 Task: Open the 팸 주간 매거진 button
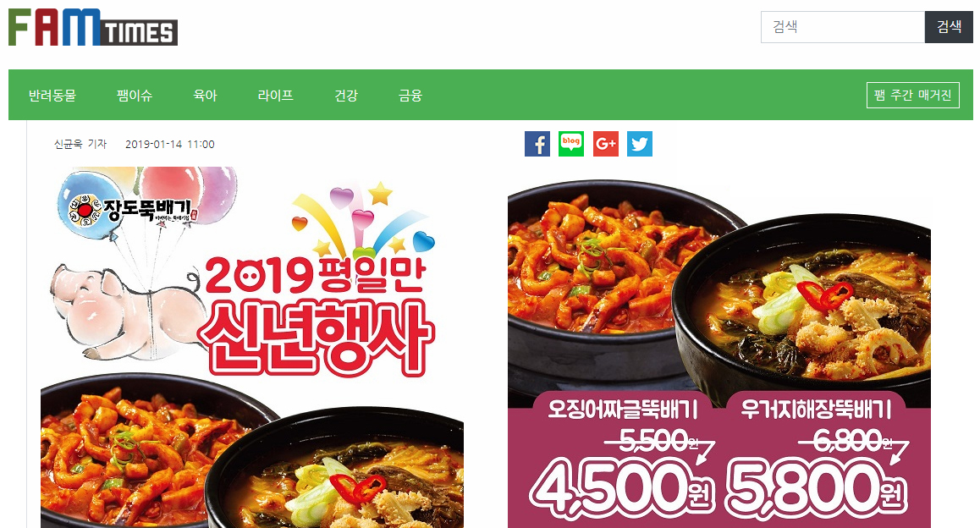click(x=913, y=95)
